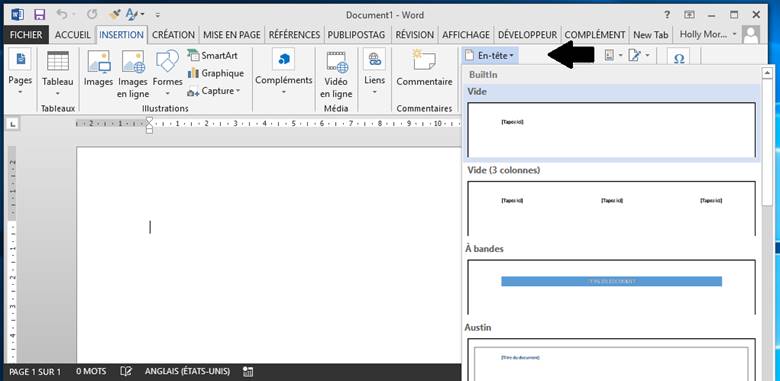
Task: Open Ribbon Display Options icon
Action: click(689, 15)
